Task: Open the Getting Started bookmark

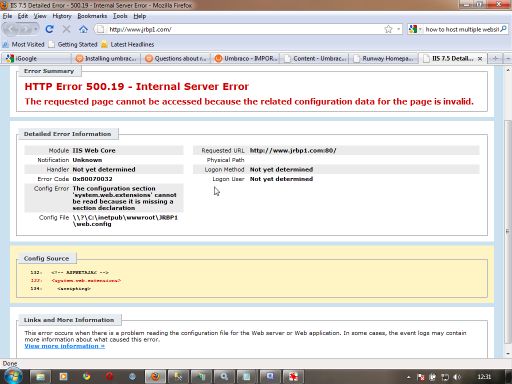Action: [x=73, y=44]
